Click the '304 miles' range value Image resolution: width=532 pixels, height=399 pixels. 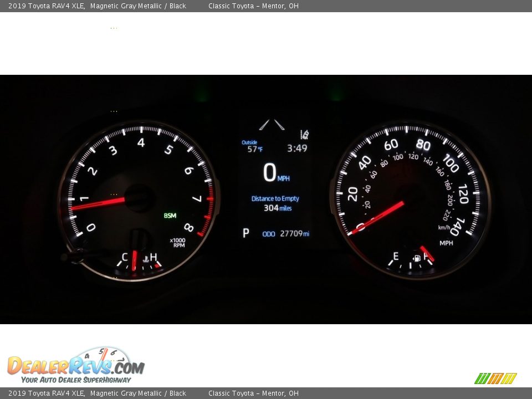point(278,208)
